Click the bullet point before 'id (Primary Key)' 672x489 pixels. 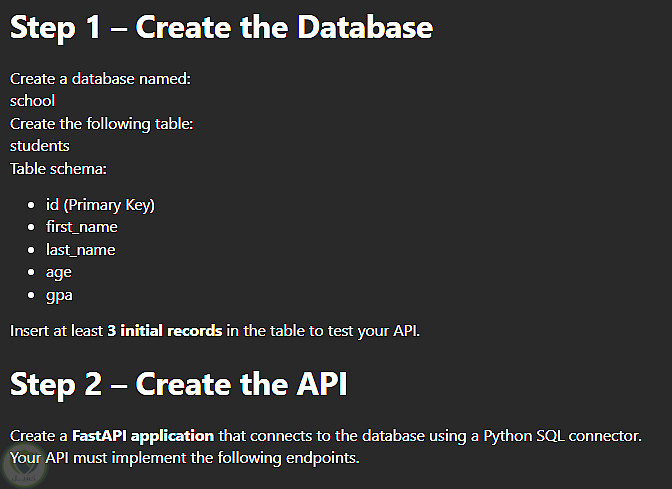click(x=33, y=205)
